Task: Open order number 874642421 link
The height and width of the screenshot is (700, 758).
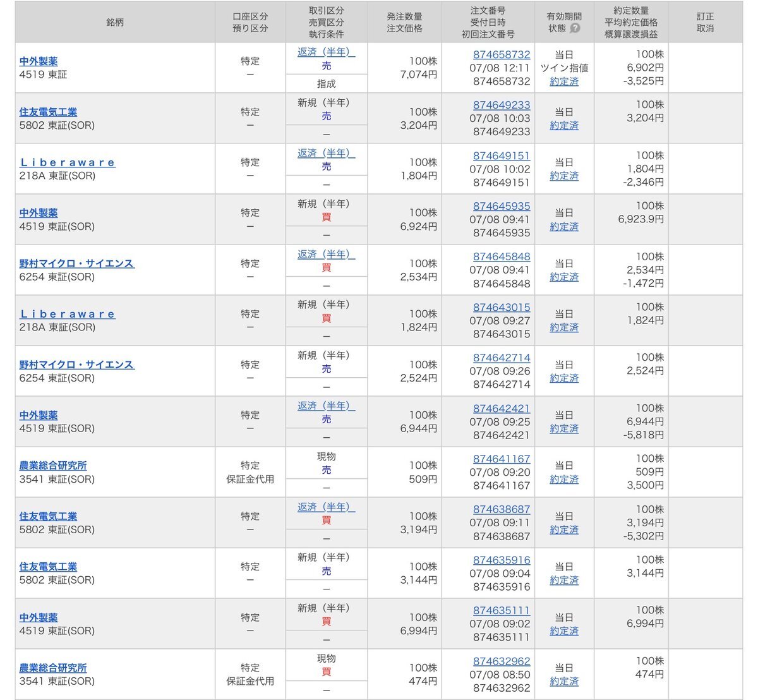Action: pyautogui.click(x=502, y=409)
